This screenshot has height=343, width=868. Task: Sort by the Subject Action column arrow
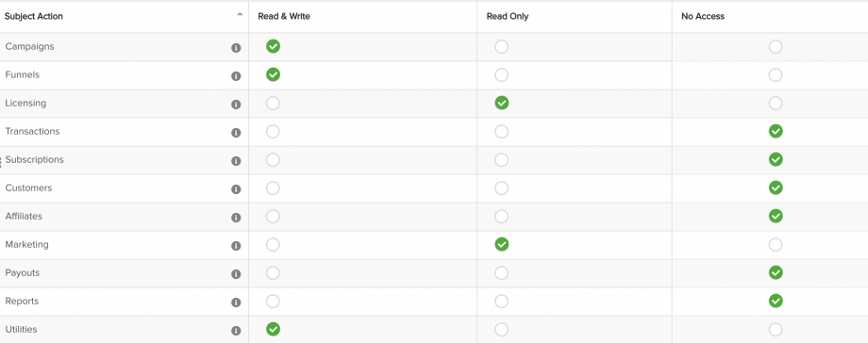(240, 14)
